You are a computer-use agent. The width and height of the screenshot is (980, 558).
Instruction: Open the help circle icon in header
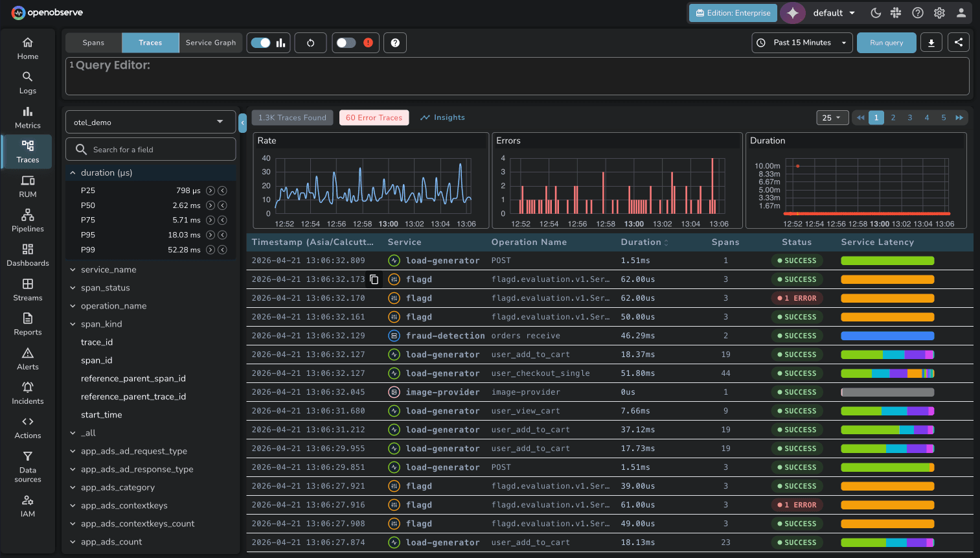point(918,13)
